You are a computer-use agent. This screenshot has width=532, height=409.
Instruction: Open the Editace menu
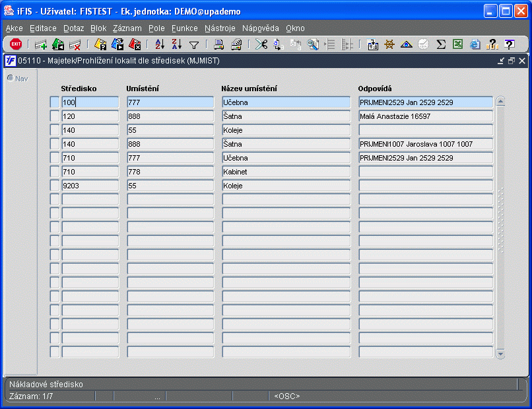click(43, 28)
